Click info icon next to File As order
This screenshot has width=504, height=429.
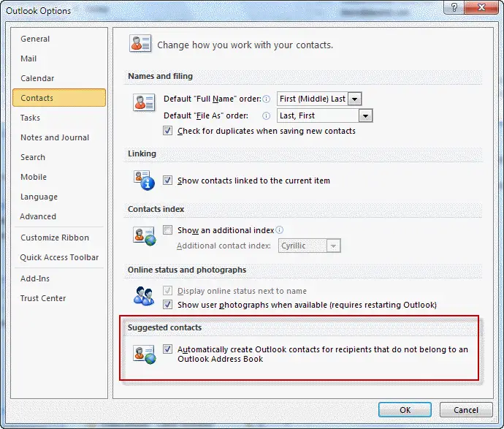[x=266, y=115]
